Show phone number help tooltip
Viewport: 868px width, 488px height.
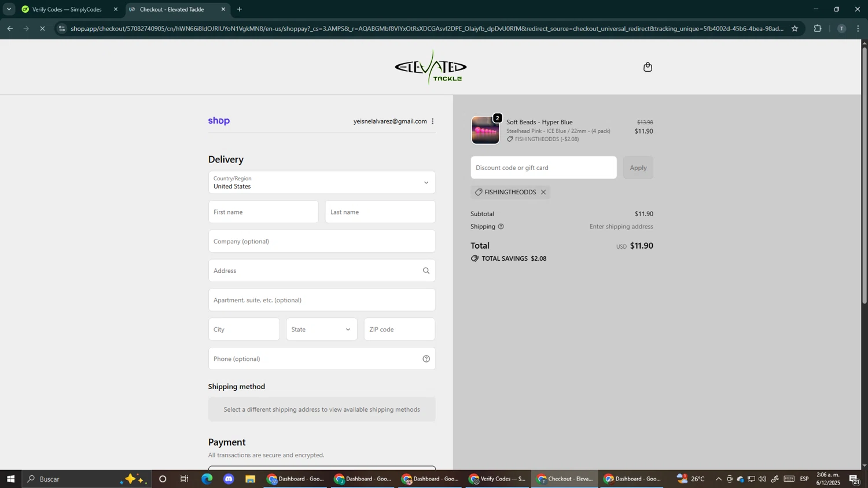(x=426, y=359)
